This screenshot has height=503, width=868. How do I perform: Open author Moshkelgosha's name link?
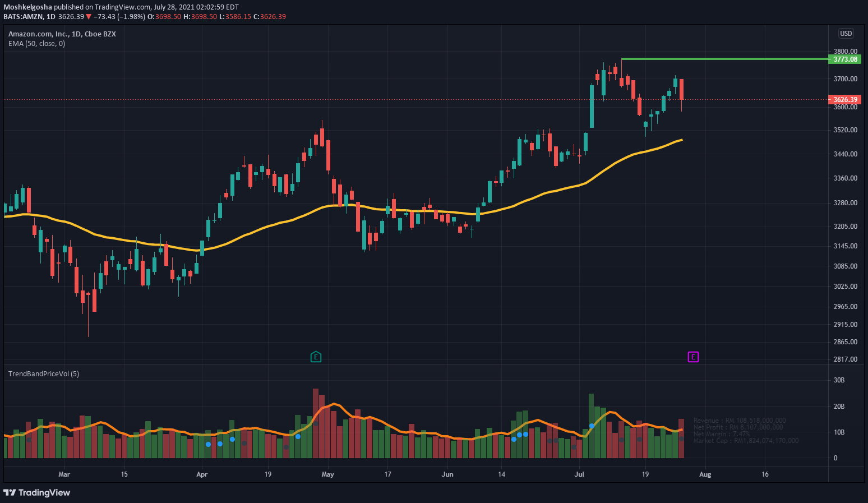click(x=27, y=7)
